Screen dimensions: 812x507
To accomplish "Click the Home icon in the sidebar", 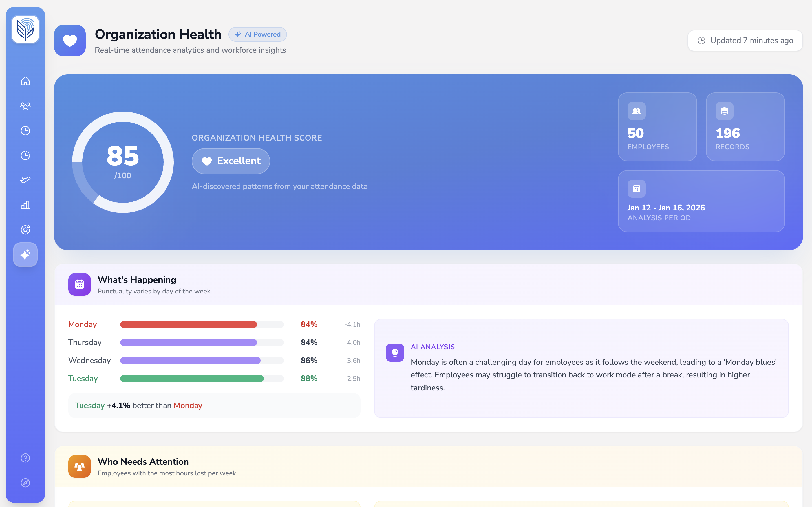I will [x=25, y=81].
